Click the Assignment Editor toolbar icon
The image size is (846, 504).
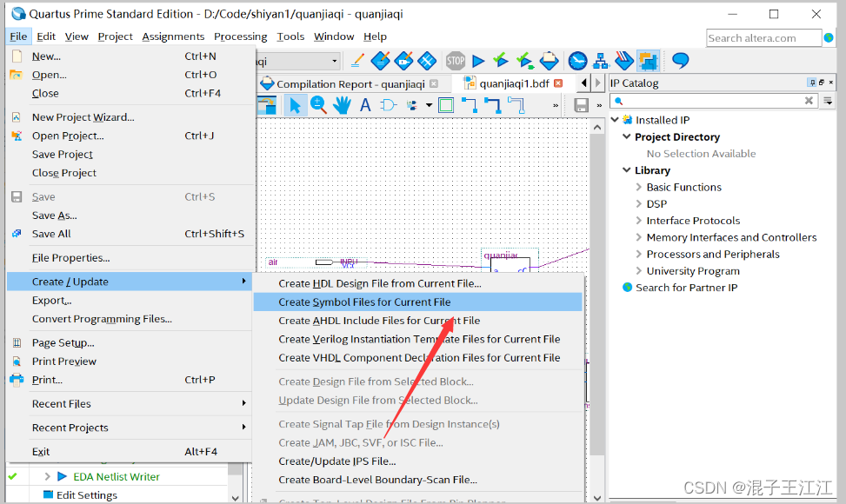click(380, 61)
